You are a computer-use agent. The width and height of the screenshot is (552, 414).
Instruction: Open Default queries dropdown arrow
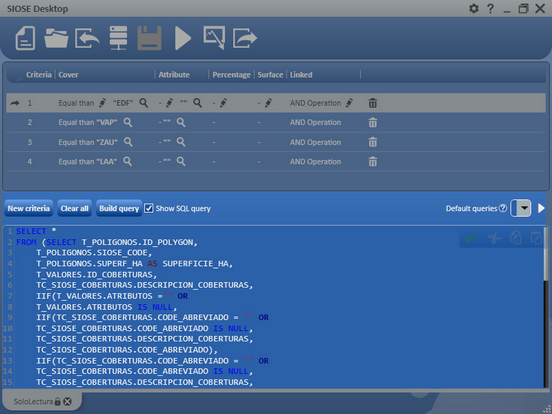pos(525,208)
